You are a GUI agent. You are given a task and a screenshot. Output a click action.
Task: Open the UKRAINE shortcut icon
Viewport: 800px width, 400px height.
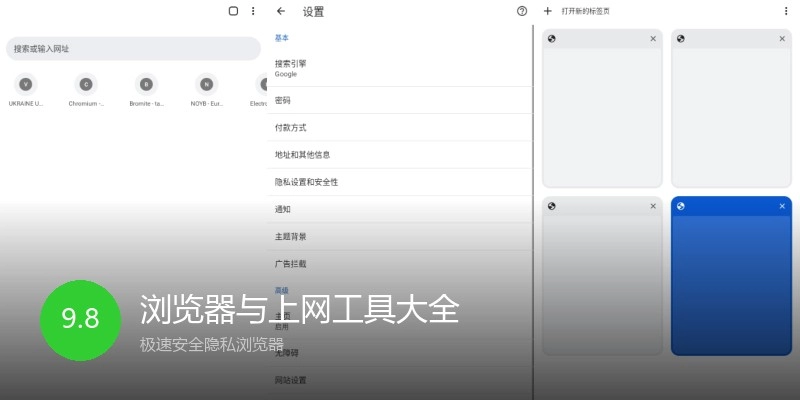click(26, 84)
